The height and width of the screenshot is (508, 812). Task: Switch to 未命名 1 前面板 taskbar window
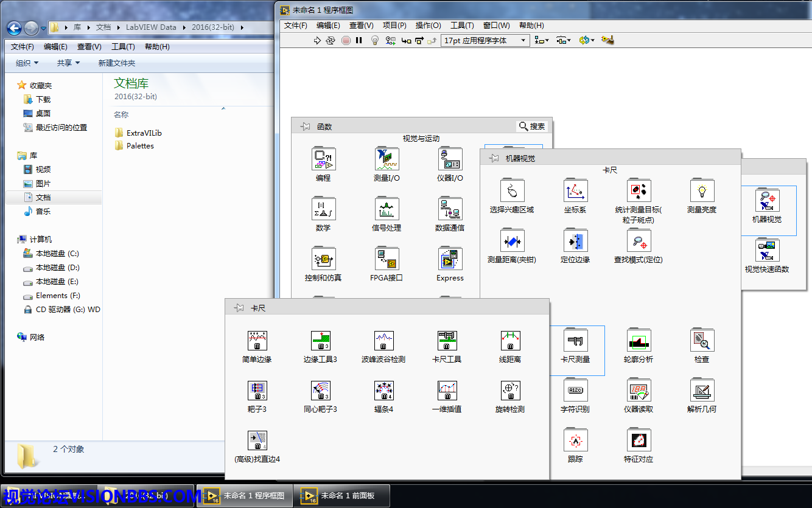[341, 496]
